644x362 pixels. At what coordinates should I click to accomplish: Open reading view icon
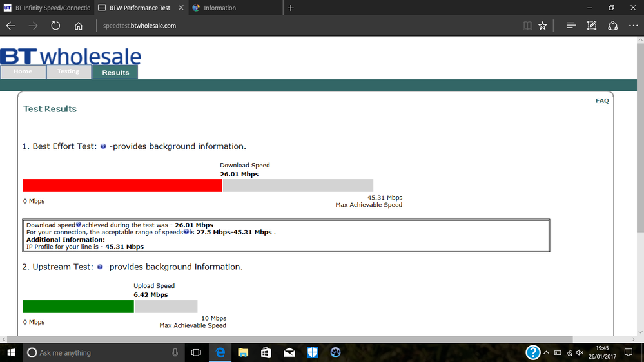pyautogui.click(x=527, y=26)
